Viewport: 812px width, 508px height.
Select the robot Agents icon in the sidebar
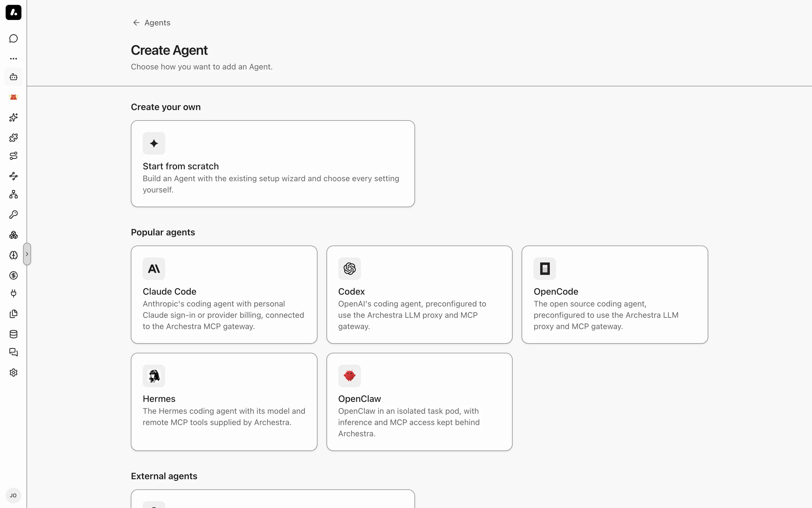(x=14, y=77)
